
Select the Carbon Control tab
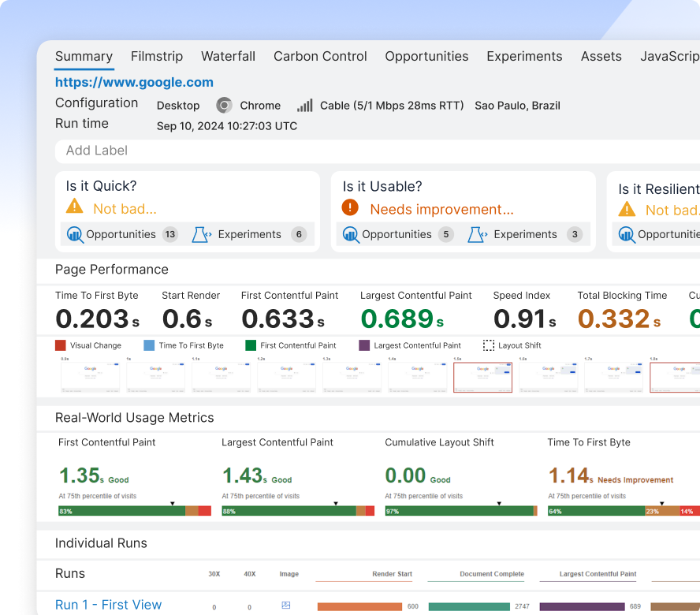pyautogui.click(x=320, y=56)
